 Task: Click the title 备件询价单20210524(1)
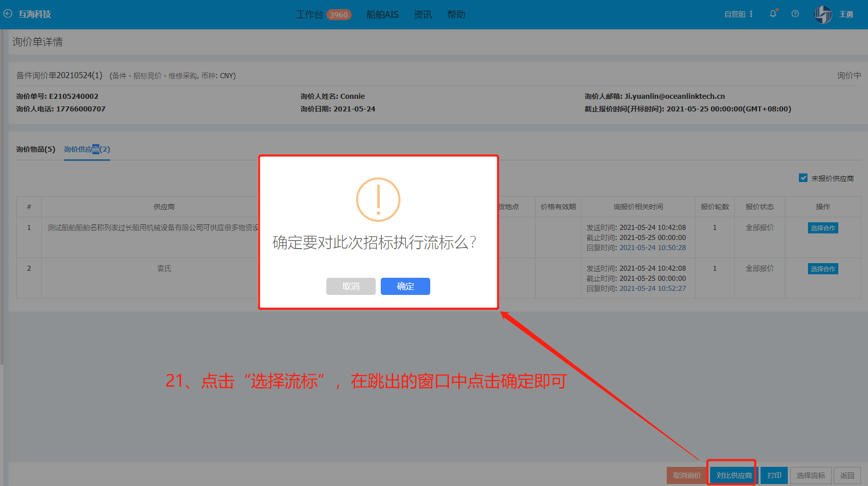click(59, 76)
